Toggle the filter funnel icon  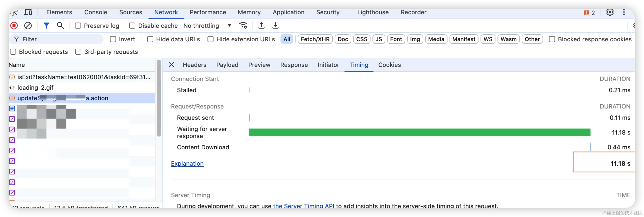click(46, 26)
